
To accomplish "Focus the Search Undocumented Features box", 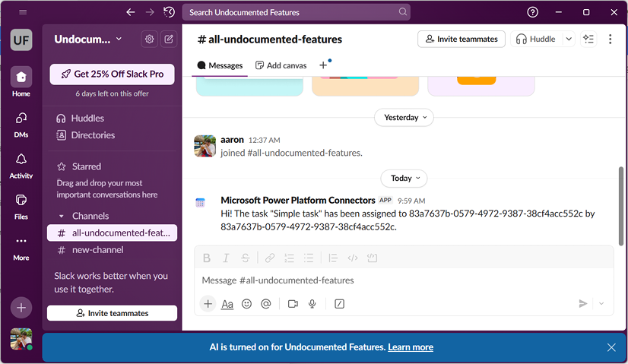I will point(297,12).
